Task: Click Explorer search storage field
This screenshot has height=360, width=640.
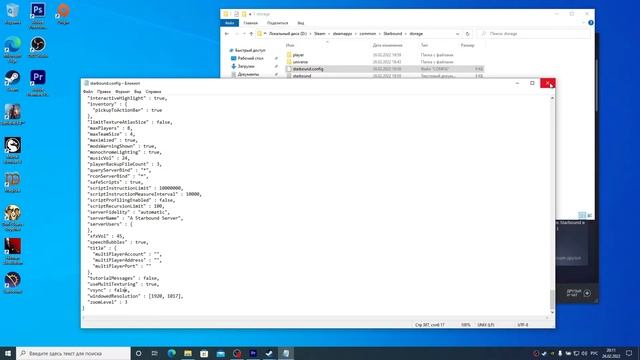Action: [534, 34]
